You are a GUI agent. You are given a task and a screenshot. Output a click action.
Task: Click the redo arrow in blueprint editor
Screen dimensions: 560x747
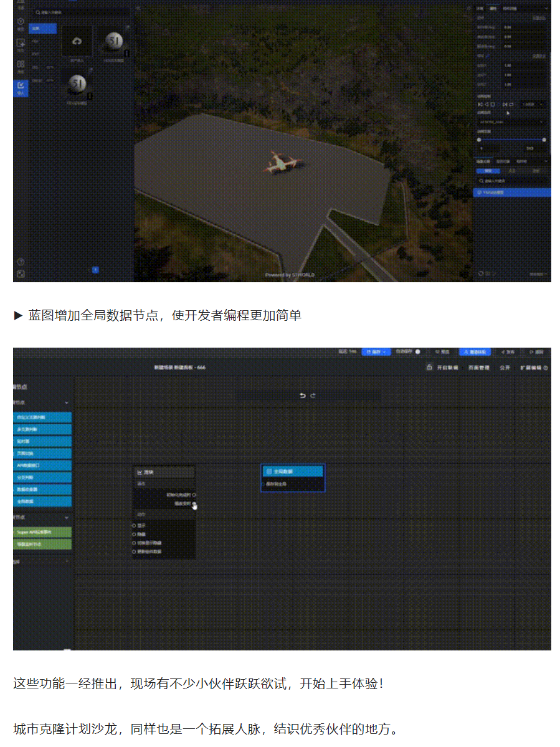click(x=313, y=396)
